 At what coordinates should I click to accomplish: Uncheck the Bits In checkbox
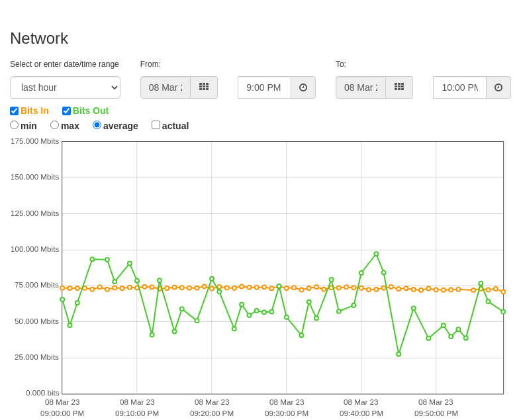[x=15, y=111]
